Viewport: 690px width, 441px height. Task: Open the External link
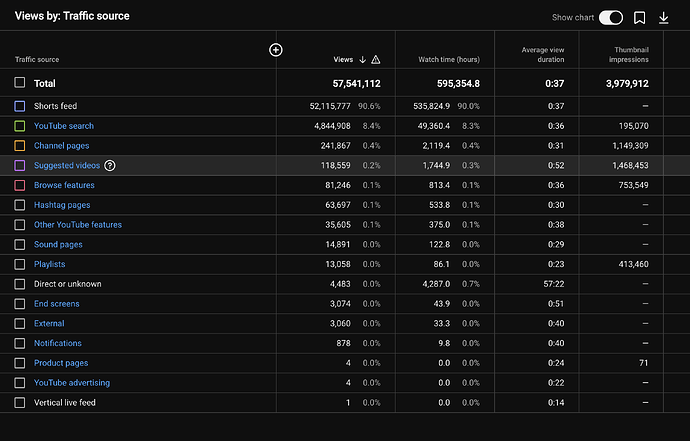[49, 324]
